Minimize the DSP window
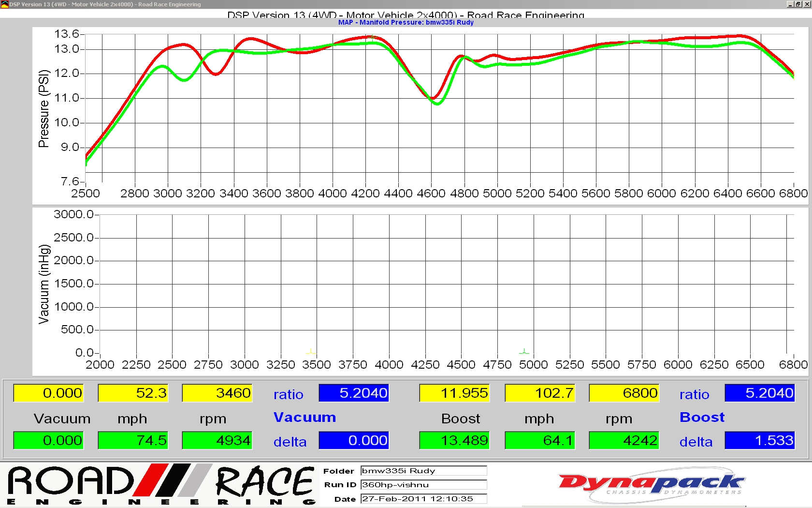This screenshot has height=508, width=812. [x=790, y=4]
